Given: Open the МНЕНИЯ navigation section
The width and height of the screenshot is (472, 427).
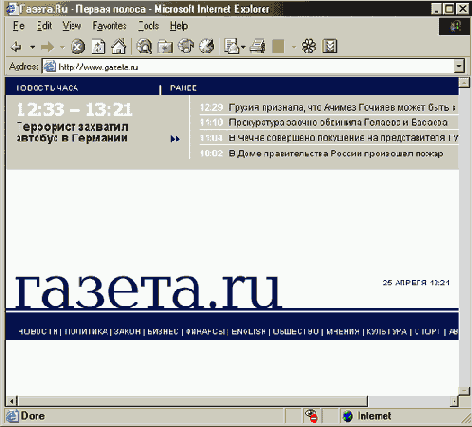Looking at the screenshot, I should tap(343, 332).
